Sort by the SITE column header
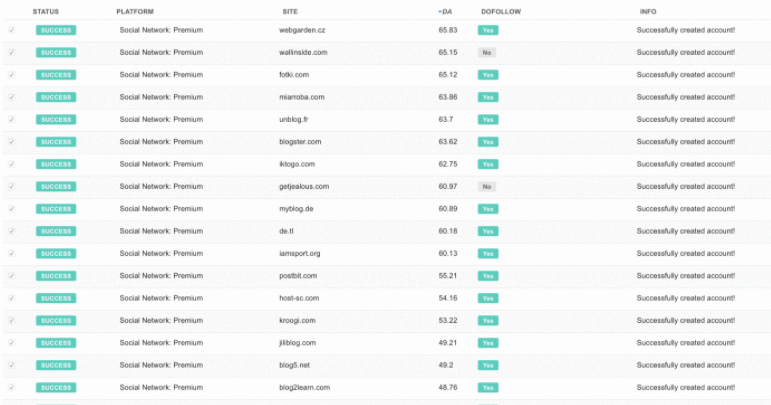The image size is (771, 405). tap(289, 11)
